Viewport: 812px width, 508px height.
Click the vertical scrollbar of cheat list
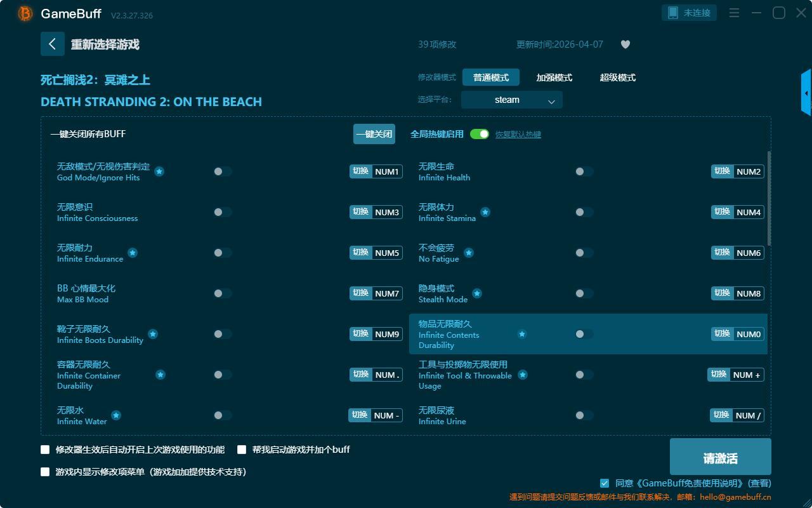pos(769,198)
